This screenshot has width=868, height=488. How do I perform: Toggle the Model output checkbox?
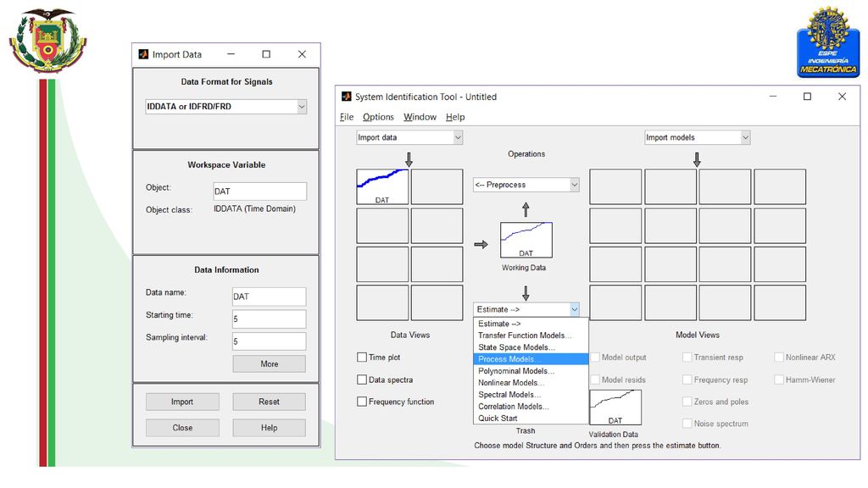(595, 358)
